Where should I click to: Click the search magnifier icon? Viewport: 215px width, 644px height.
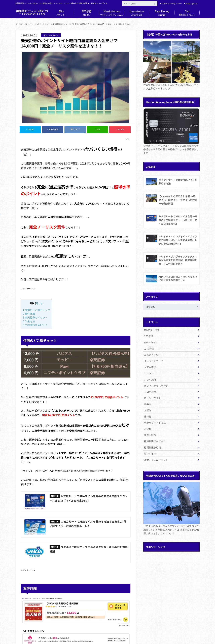[155, 4]
